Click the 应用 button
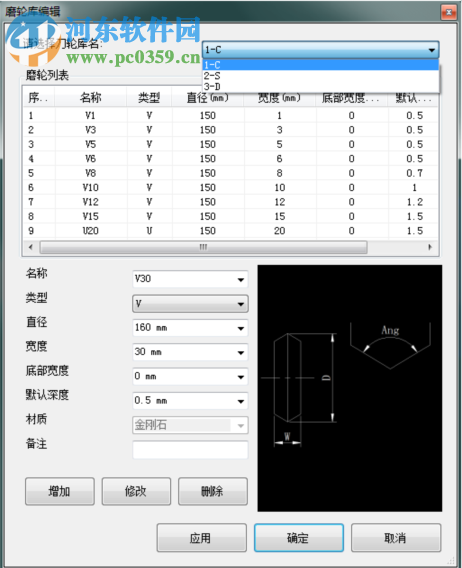Image resolution: width=462 pixels, height=568 pixels. tap(201, 538)
